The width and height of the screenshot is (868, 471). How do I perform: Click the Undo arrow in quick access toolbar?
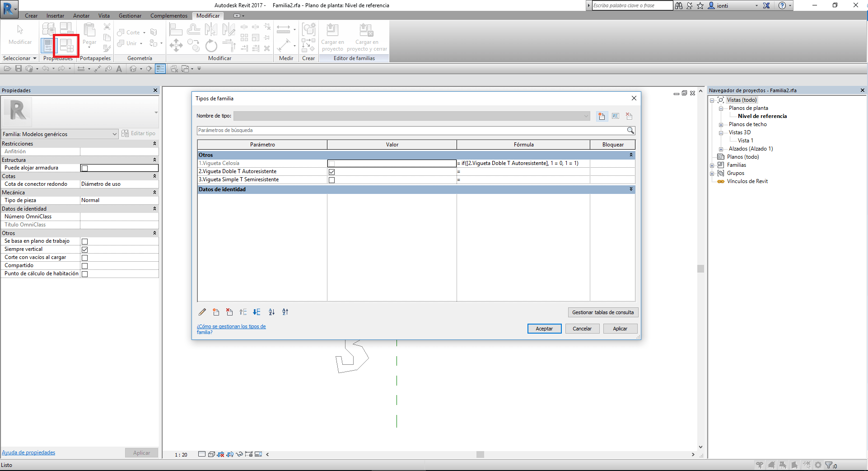click(x=45, y=69)
